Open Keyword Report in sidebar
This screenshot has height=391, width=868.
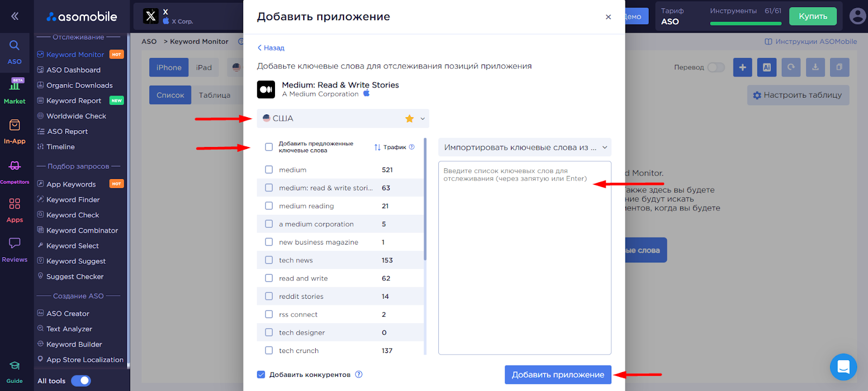tap(74, 100)
